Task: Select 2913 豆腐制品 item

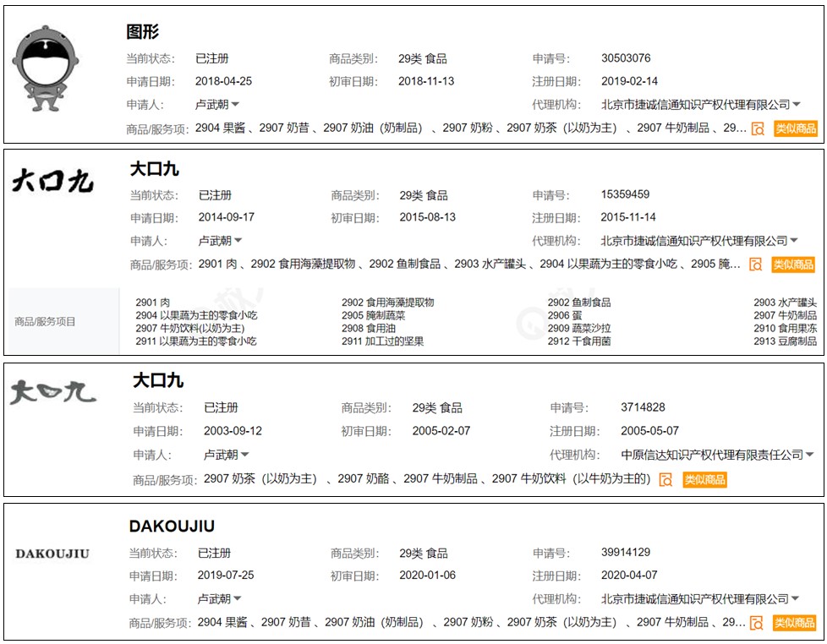Action: pyautogui.click(x=786, y=341)
